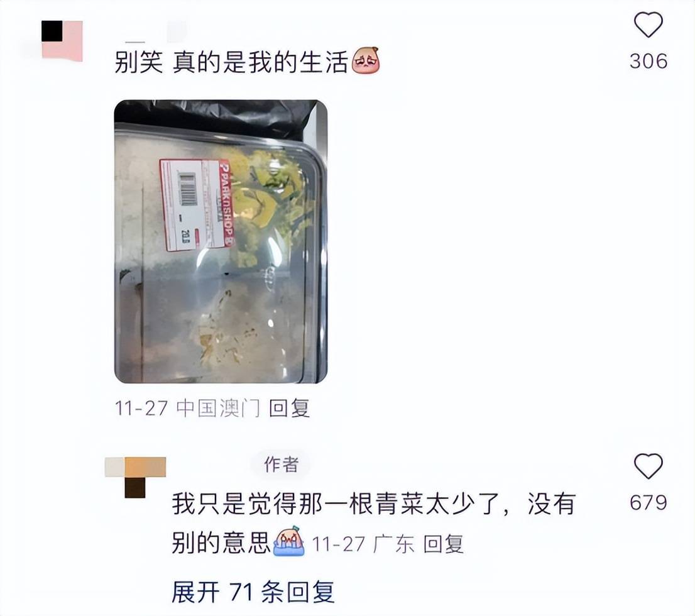Tap the sad face emoji in first comment
Image resolution: width=695 pixels, height=616 pixels.
click(x=366, y=61)
